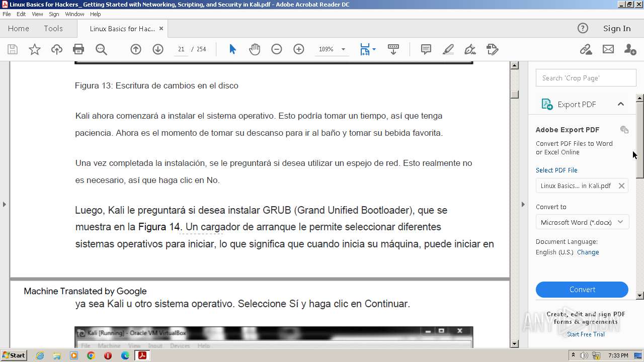This screenshot has width=644, height=362.
Task: Click the share link icon
Action: [x=586, y=49]
